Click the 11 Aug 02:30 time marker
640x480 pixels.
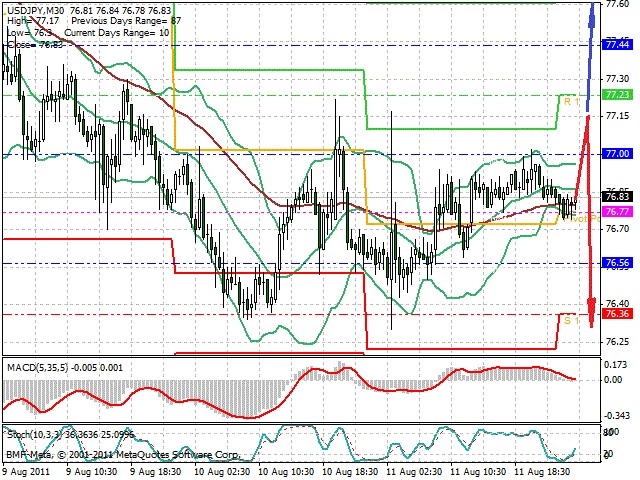click(x=415, y=472)
